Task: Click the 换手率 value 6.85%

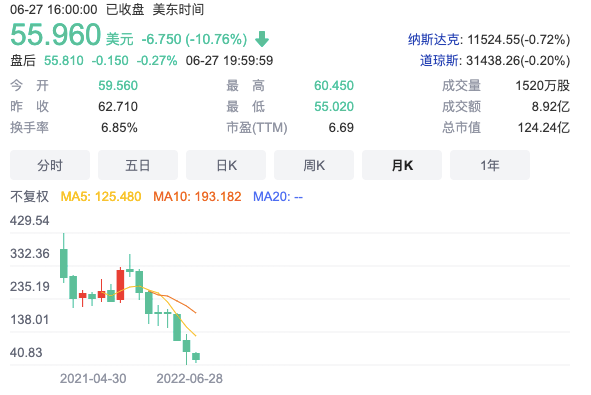Action: coord(119,128)
